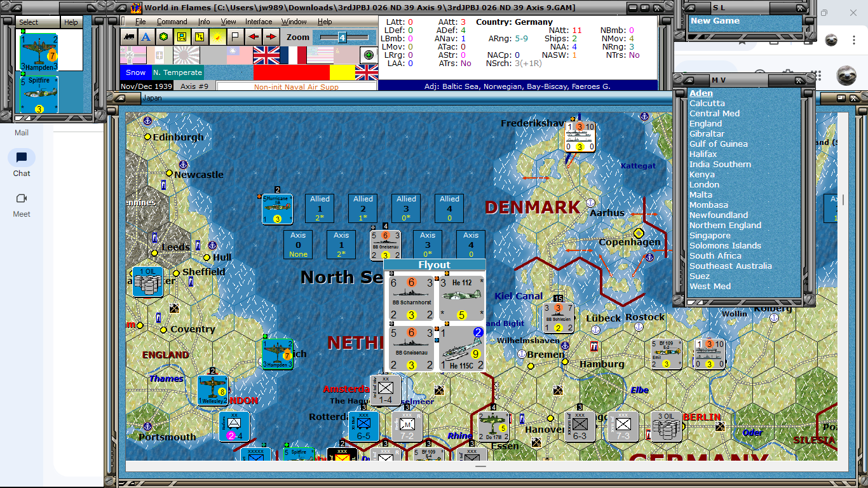Screen dimensions: 868x488
Task: Select the He 115C seaplane in the Flyout
Action: [462, 348]
